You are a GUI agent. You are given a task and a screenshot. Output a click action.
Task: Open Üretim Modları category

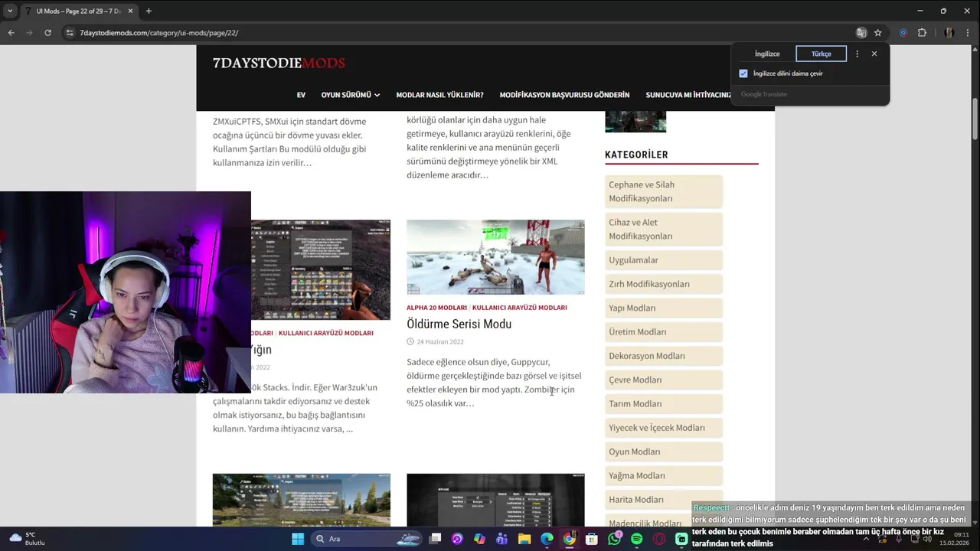[663, 332]
